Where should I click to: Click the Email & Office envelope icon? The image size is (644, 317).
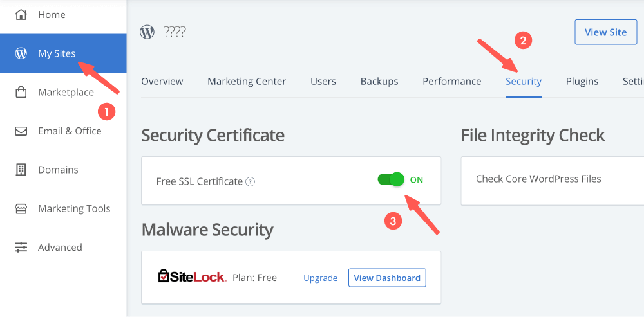(x=21, y=131)
